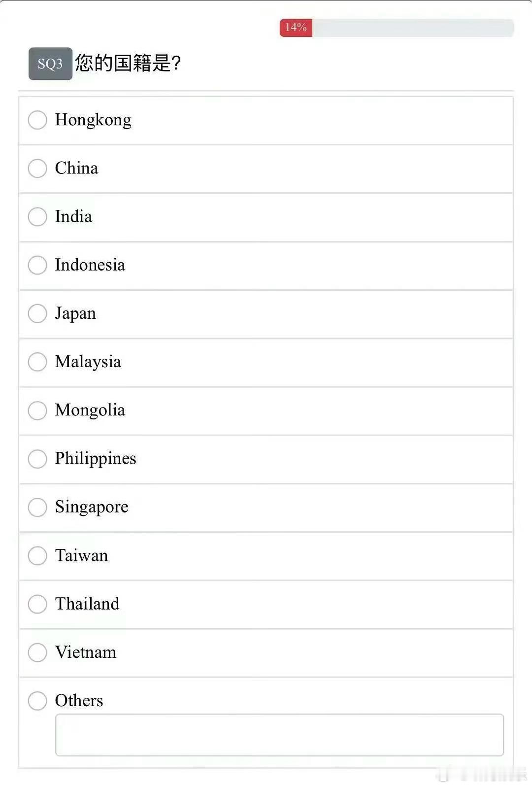The height and width of the screenshot is (787, 532).
Task: Click the unfilled grey part of progress bar
Action: click(x=413, y=28)
